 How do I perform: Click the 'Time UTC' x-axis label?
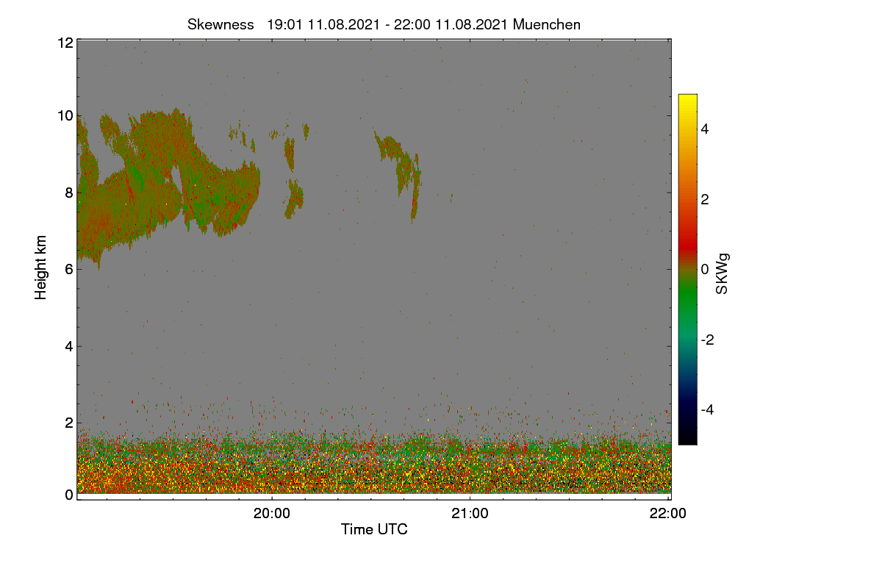tap(374, 529)
